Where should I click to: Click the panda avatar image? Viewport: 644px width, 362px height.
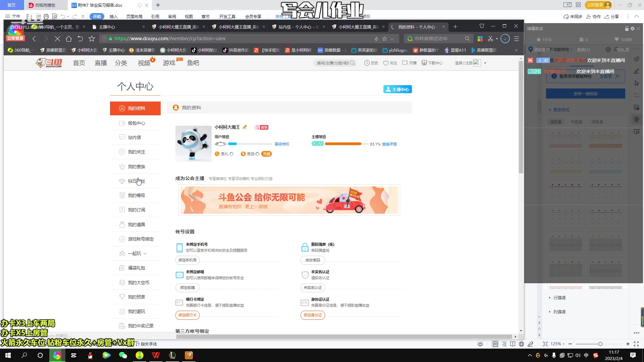[194, 143]
